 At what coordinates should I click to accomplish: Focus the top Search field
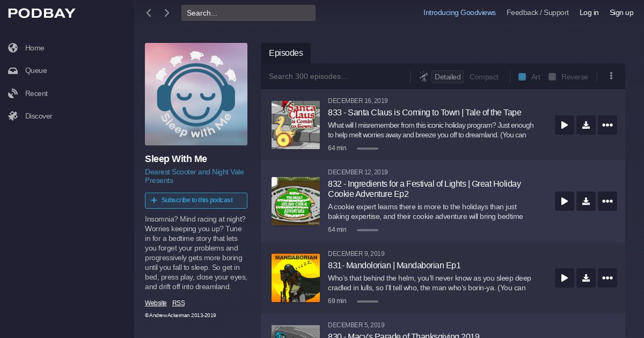pos(248,13)
